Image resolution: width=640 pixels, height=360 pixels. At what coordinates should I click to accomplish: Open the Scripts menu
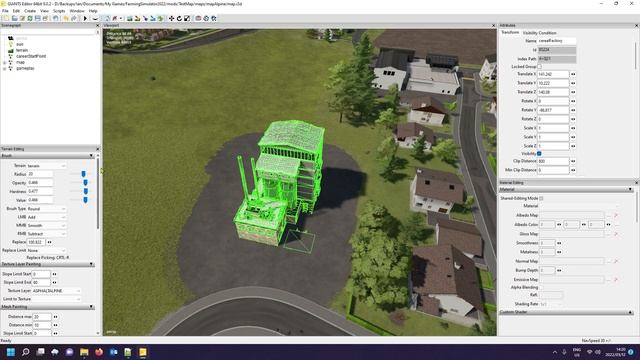point(59,11)
